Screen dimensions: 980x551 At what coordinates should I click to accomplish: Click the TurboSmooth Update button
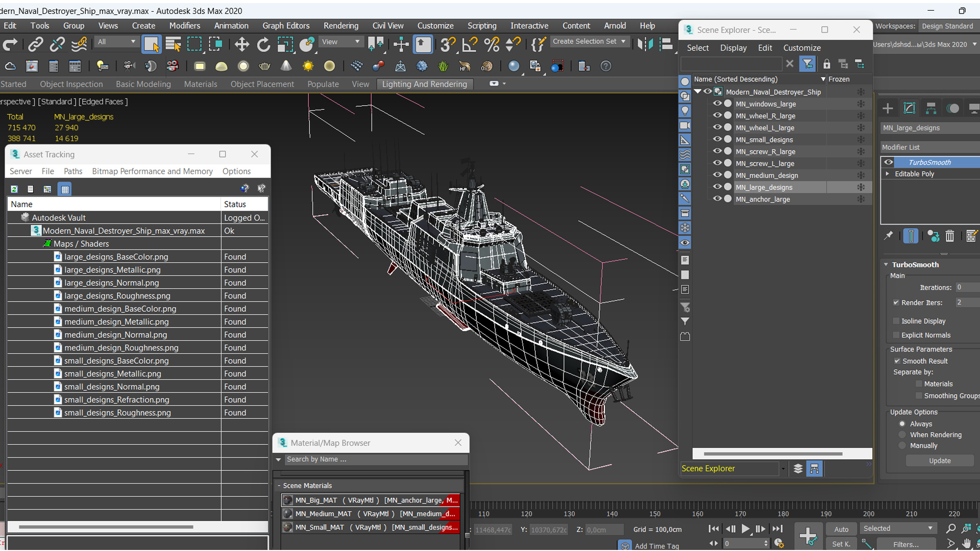click(939, 461)
